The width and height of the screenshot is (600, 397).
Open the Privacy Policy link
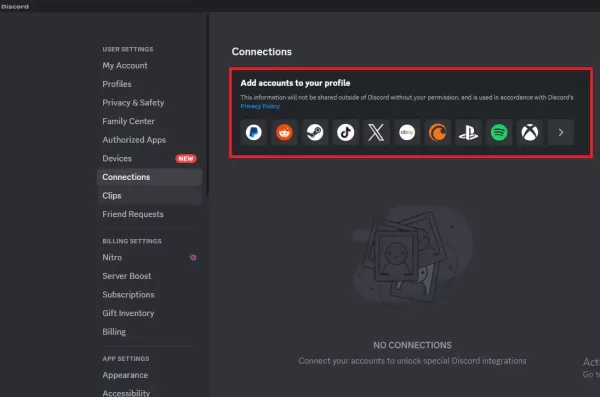pos(260,106)
